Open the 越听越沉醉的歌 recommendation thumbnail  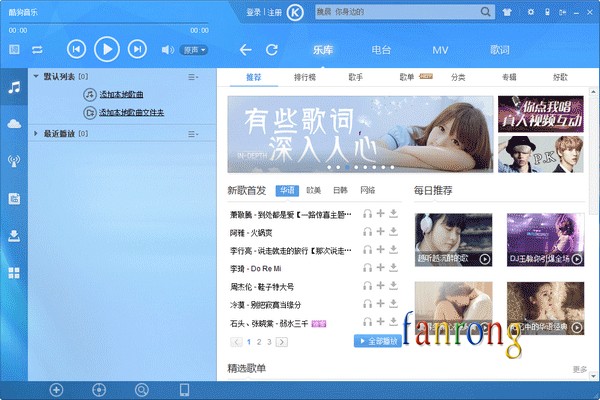[453, 240]
